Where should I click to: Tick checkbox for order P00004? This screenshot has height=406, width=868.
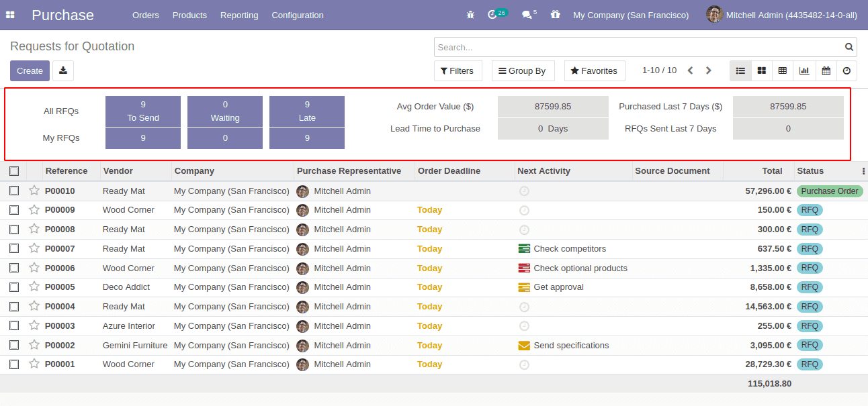pyautogui.click(x=14, y=306)
